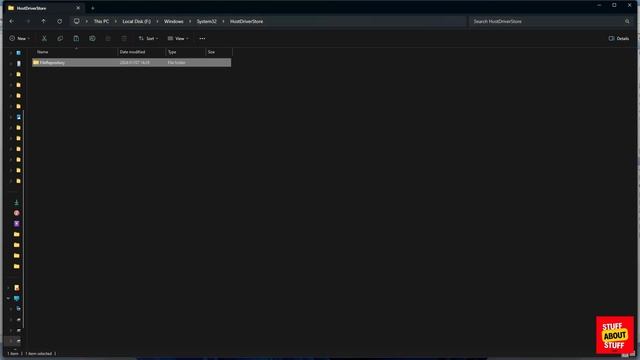640x360 pixels.
Task: Cut the selected item with scissors icon
Action: [44, 38]
